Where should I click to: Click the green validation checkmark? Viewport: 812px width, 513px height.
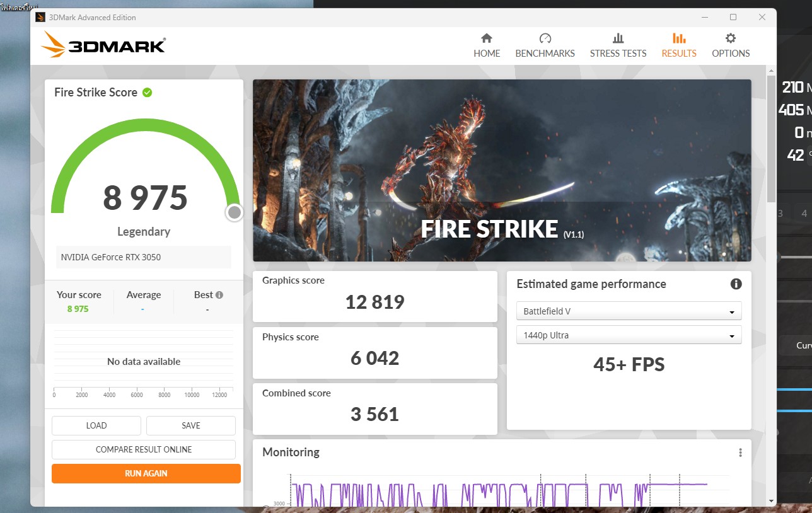click(x=148, y=93)
